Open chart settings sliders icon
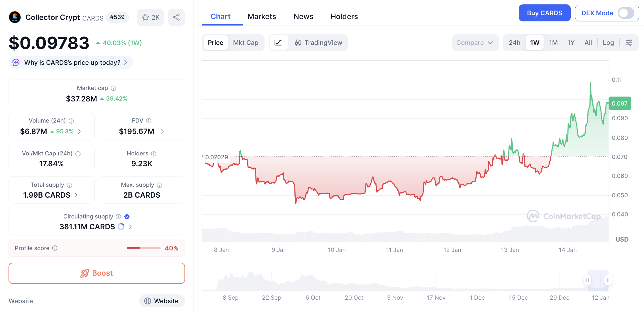This screenshot has width=644, height=312. pyautogui.click(x=629, y=43)
